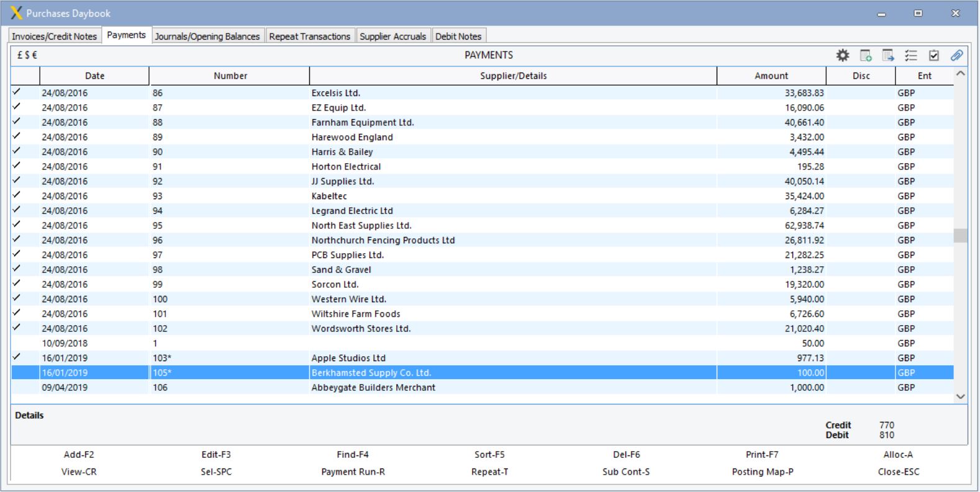Click the View-CR button
Viewport: 980px width, 492px height.
point(79,472)
